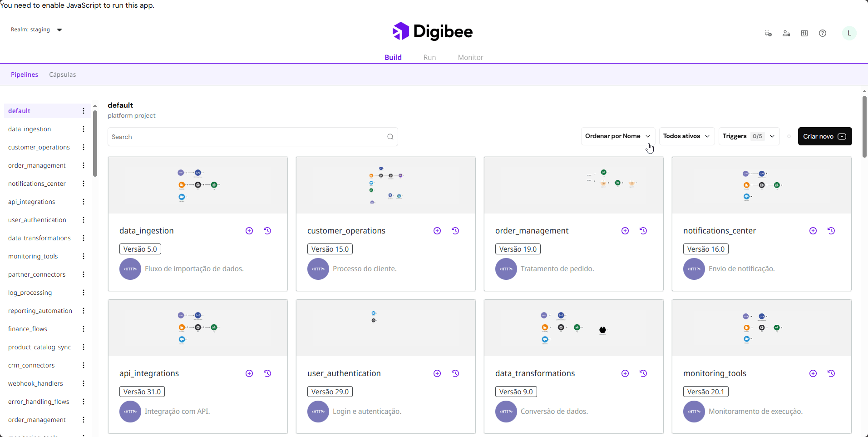Expand the Ordenar por Nome dropdown
This screenshot has width=868, height=437.
tap(617, 136)
